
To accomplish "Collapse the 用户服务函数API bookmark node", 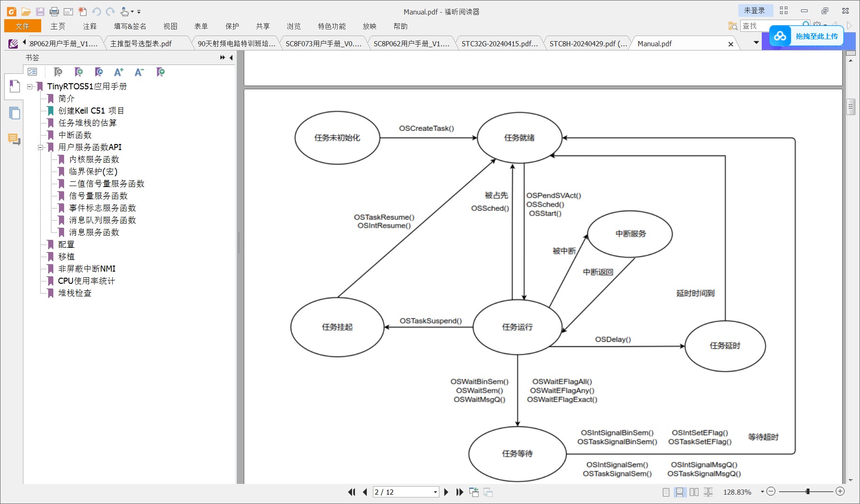I will click(x=41, y=147).
